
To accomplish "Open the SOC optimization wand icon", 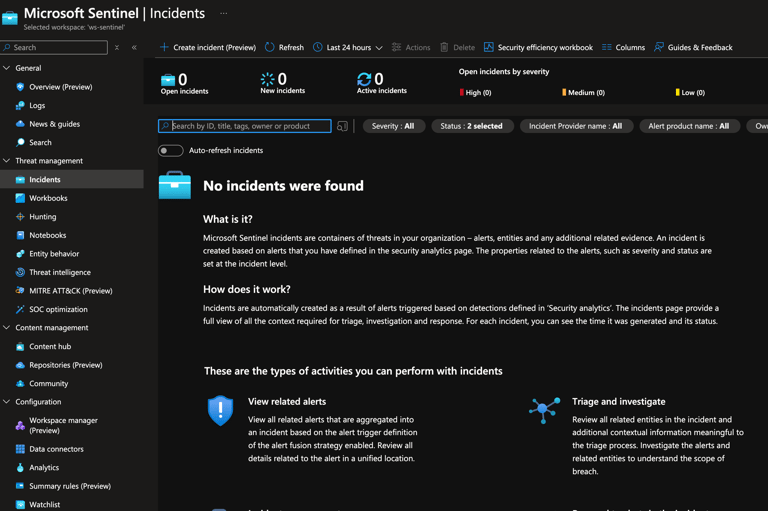I will point(20,309).
